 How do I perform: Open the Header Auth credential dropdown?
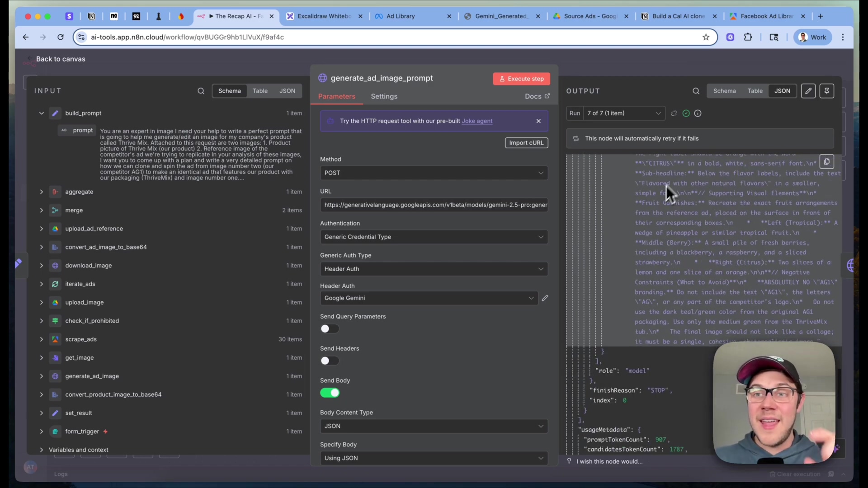pyautogui.click(x=429, y=298)
